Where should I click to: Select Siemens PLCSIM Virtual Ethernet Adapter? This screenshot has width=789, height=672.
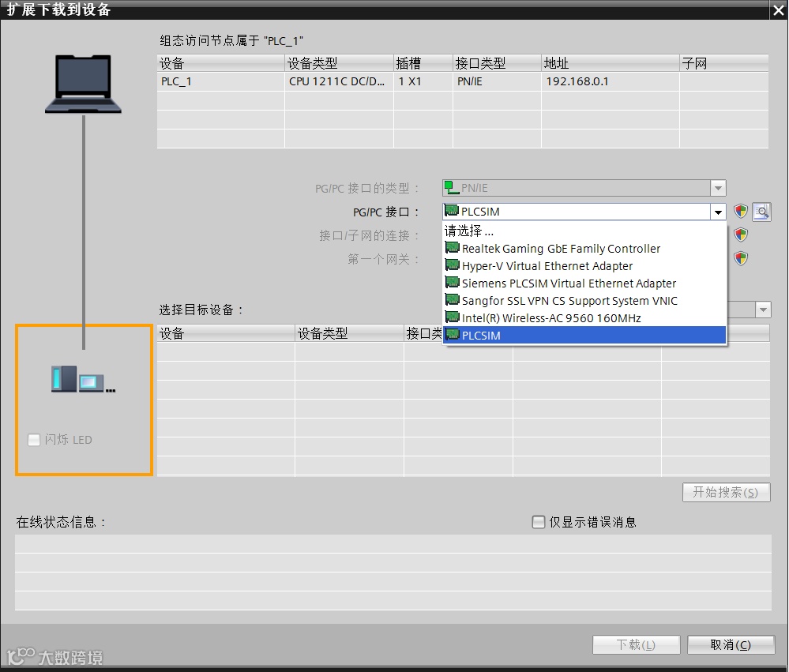coord(584,283)
